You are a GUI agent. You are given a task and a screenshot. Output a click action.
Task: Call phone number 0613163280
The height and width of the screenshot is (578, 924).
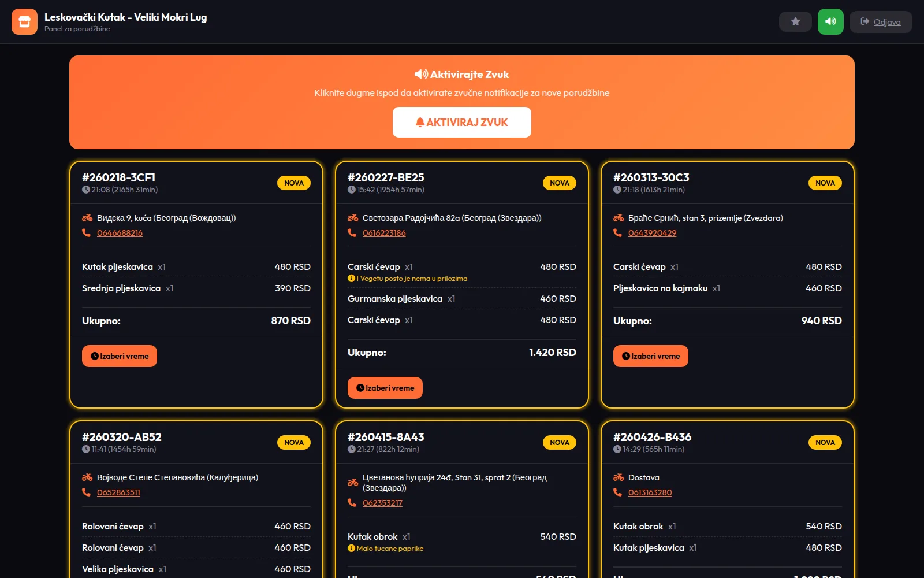point(650,492)
